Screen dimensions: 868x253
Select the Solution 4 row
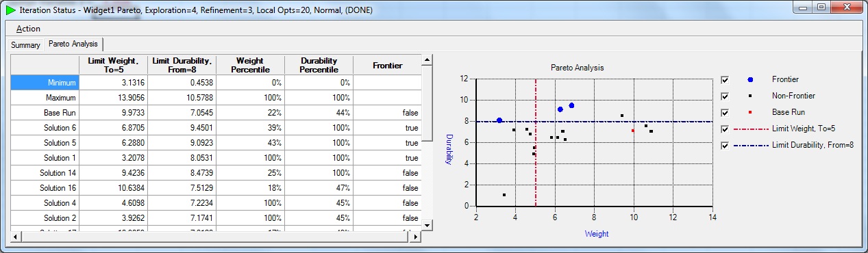point(45,202)
